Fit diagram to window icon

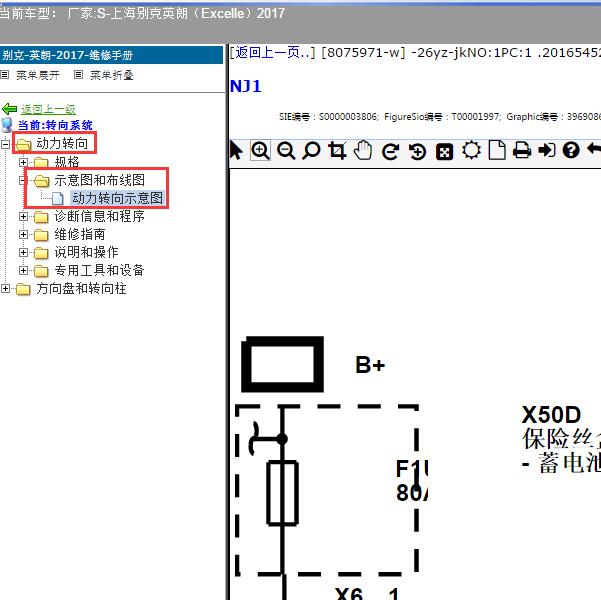point(445,152)
